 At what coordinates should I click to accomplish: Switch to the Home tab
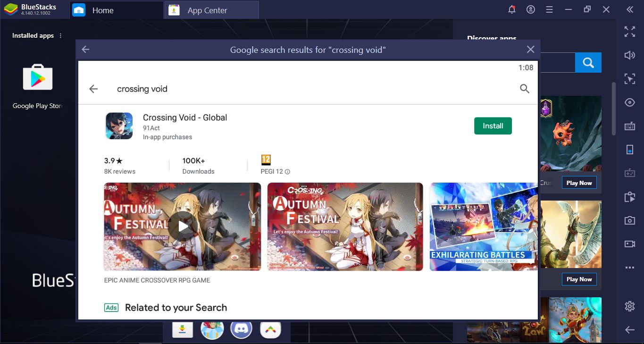click(117, 10)
